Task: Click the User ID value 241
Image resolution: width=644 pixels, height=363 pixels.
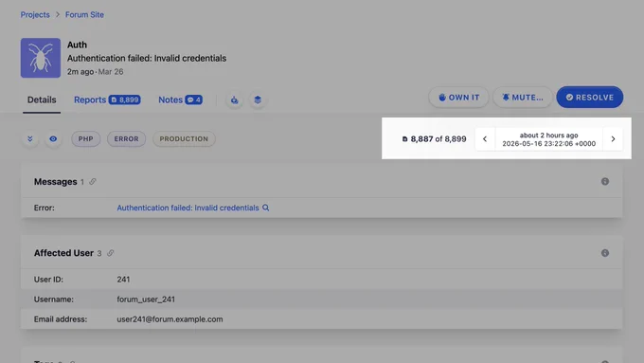Action: [x=123, y=280]
